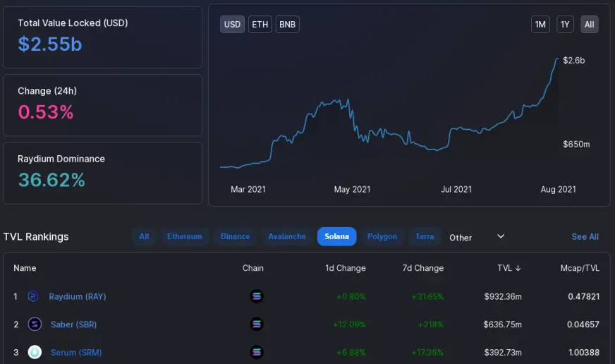
Task: Click the $650m chart axis label
Action: pyautogui.click(x=576, y=145)
